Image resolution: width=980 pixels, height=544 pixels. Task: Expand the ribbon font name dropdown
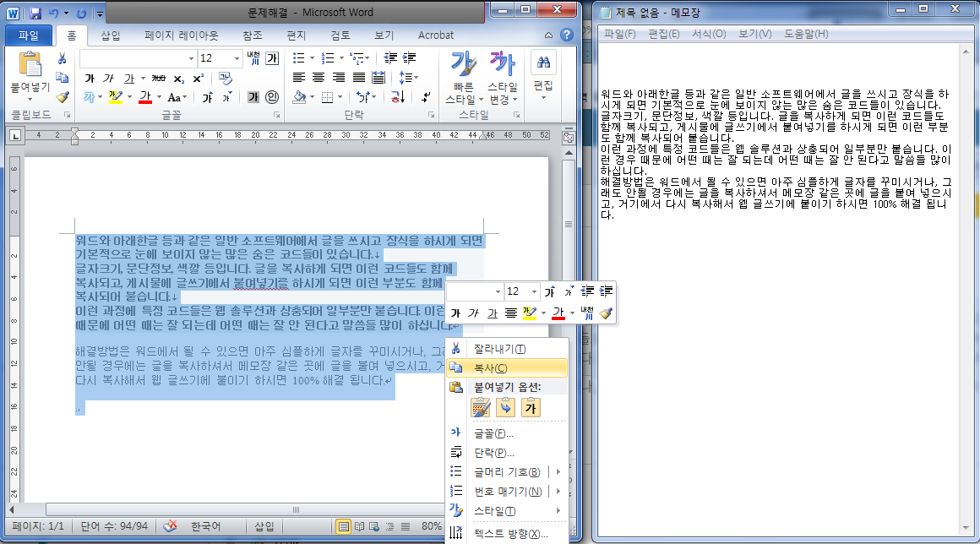(x=191, y=58)
